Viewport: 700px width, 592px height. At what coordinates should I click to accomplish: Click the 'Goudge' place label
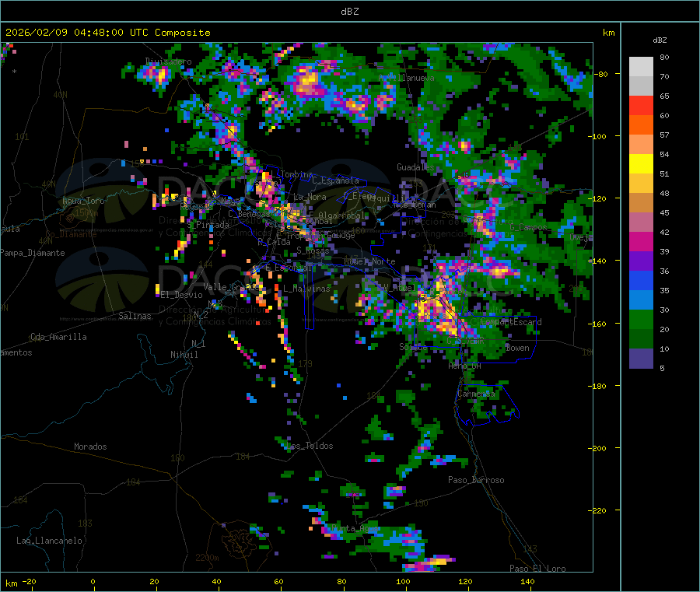pos(341,235)
